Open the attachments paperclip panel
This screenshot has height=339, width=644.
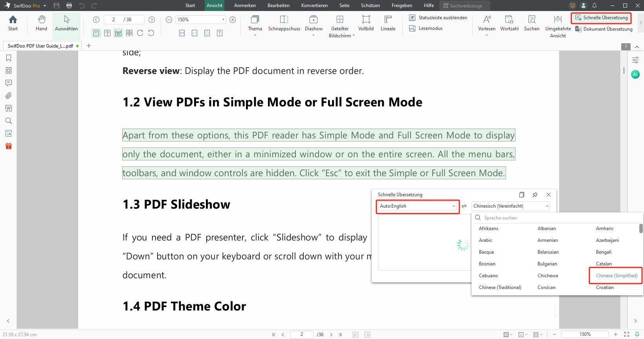pos(9,96)
